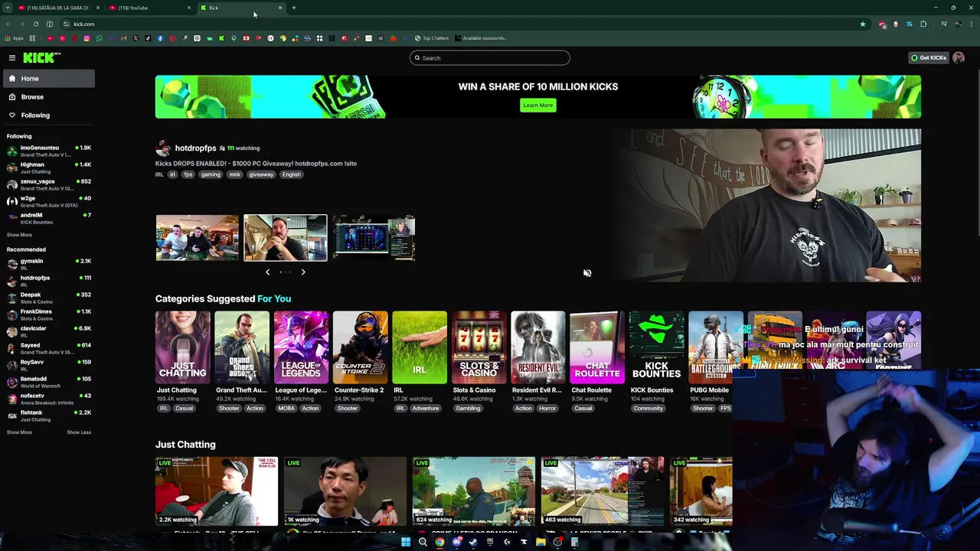Screen dimensions: 980x551
Task: Select the giveaway tag
Action: (x=261, y=174)
